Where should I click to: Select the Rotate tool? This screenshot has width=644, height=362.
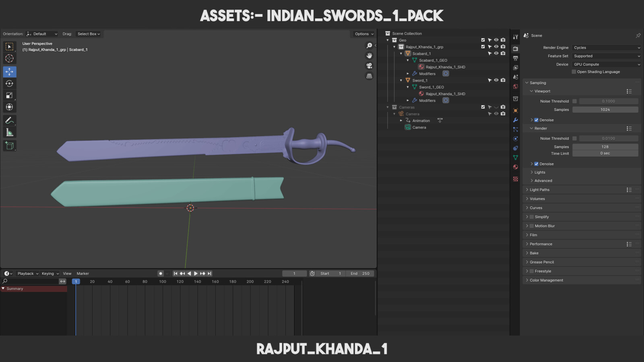tap(10, 84)
